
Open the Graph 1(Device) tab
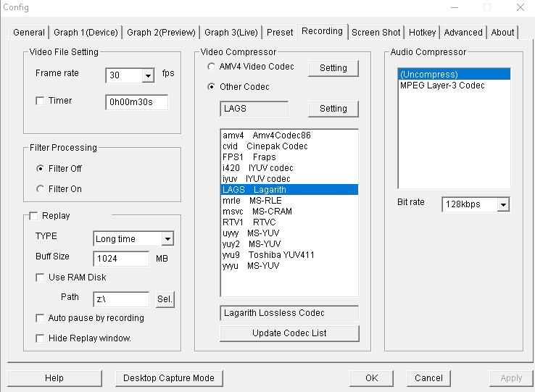(x=86, y=33)
